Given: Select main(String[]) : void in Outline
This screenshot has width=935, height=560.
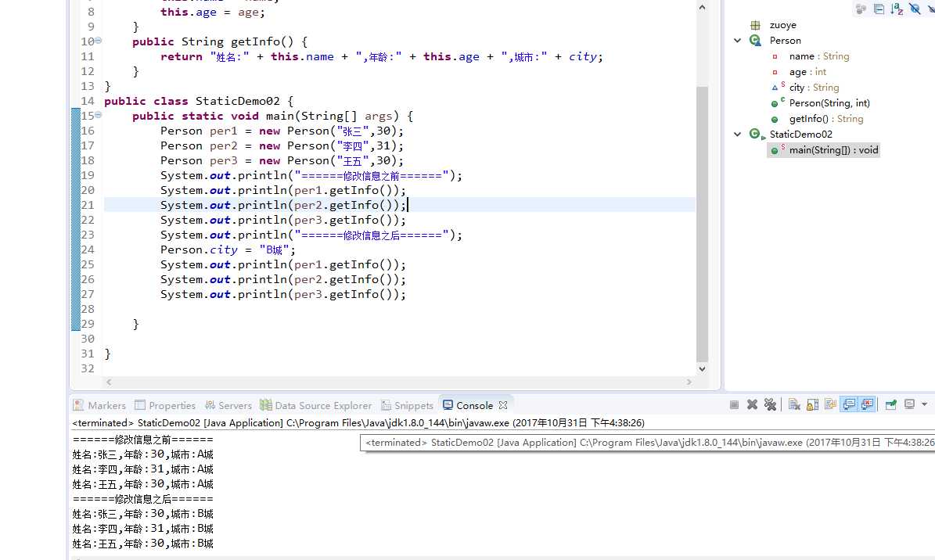Looking at the screenshot, I should pos(833,150).
